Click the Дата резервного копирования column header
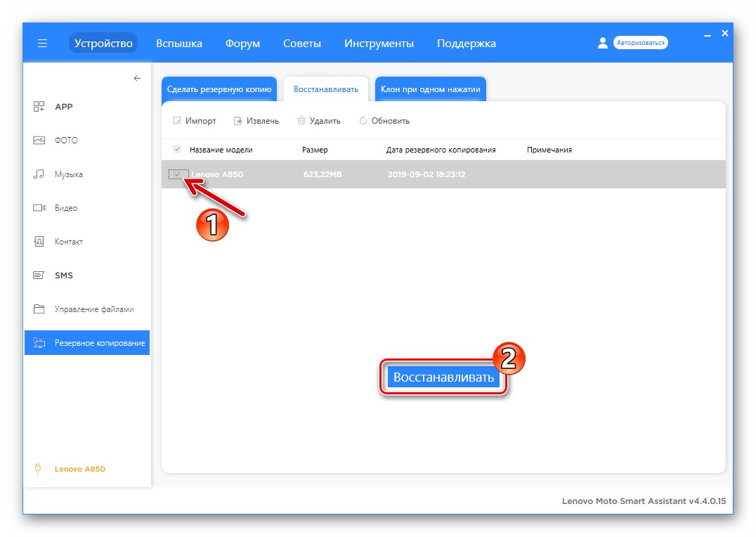Image resolution: width=756 pixels, height=537 pixels. [x=441, y=150]
